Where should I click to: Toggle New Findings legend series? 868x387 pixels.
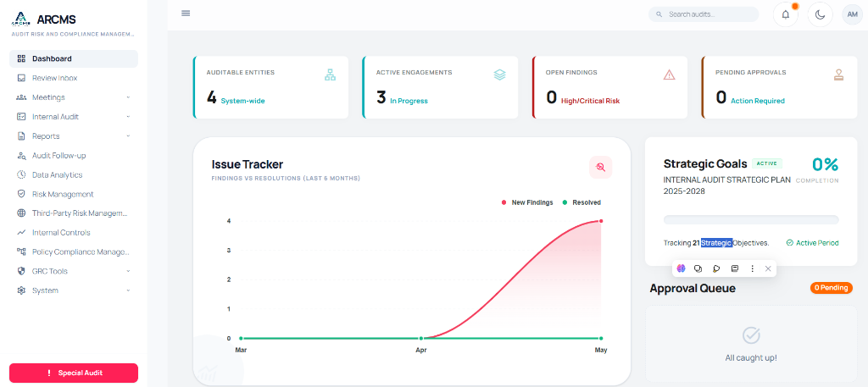(527, 202)
